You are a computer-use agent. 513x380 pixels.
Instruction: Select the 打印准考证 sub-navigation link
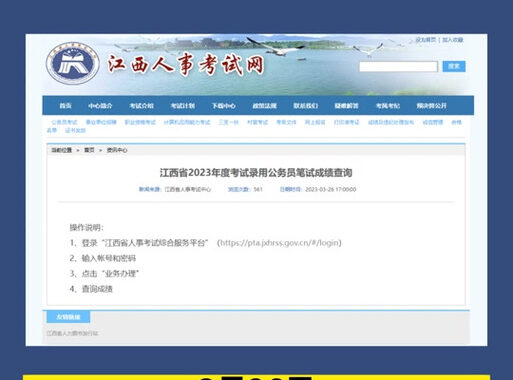pos(347,122)
